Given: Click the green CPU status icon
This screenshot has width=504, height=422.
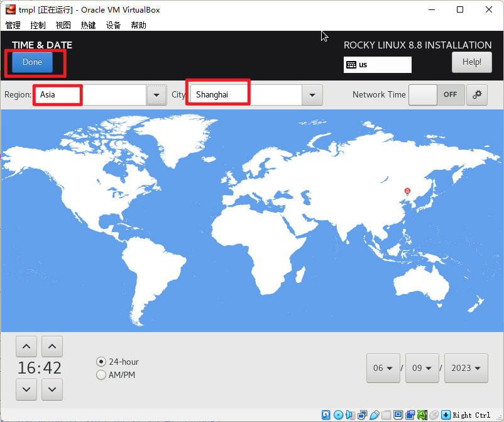Looking at the screenshot, I should click(422, 415).
